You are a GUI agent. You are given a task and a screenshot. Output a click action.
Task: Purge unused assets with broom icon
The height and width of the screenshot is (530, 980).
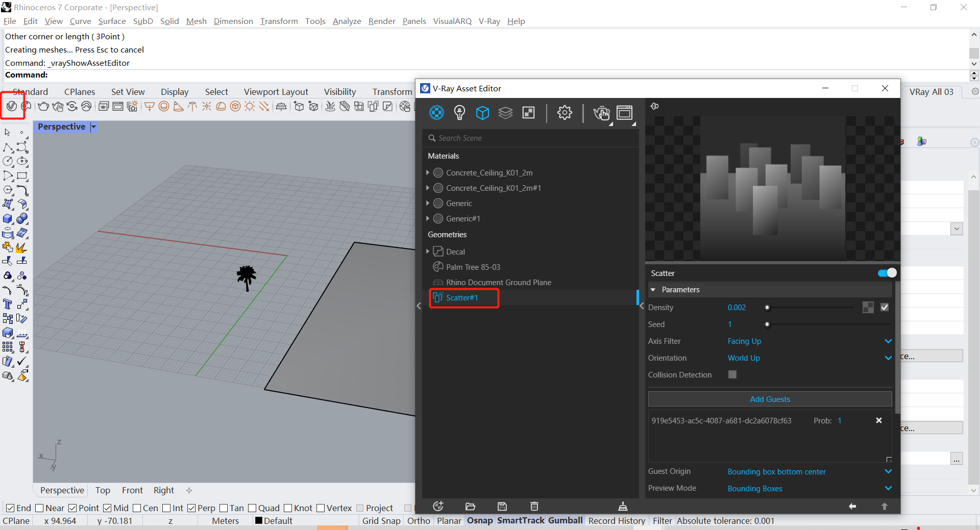[x=623, y=506]
